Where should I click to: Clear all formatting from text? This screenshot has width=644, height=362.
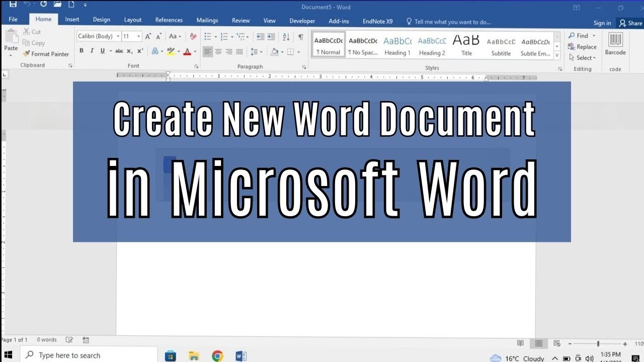click(x=193, y=36)
